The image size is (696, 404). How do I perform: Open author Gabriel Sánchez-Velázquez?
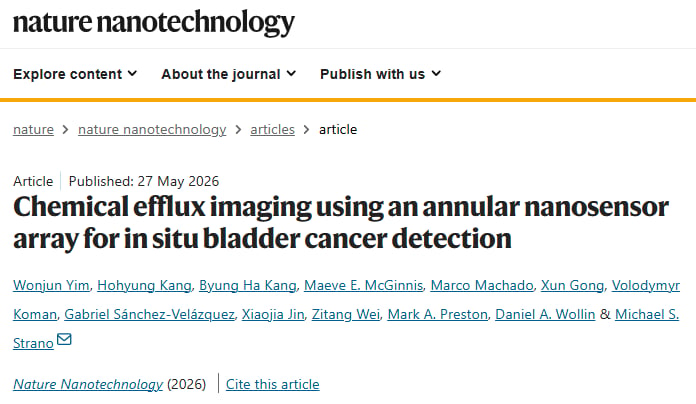click(x=149, y=314)
